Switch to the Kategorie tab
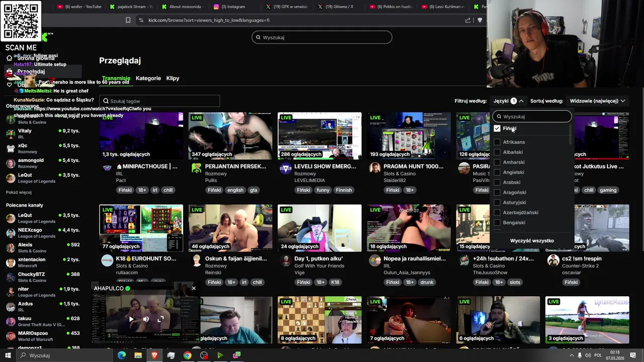The width and height of the screenshot is (644, 362). tap(148, 78)
